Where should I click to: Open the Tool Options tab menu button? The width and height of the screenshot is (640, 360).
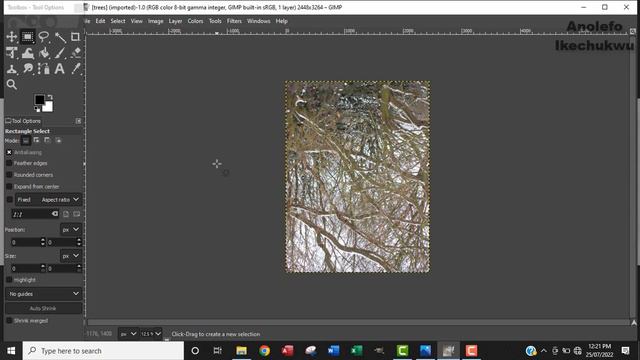[78, 121]
